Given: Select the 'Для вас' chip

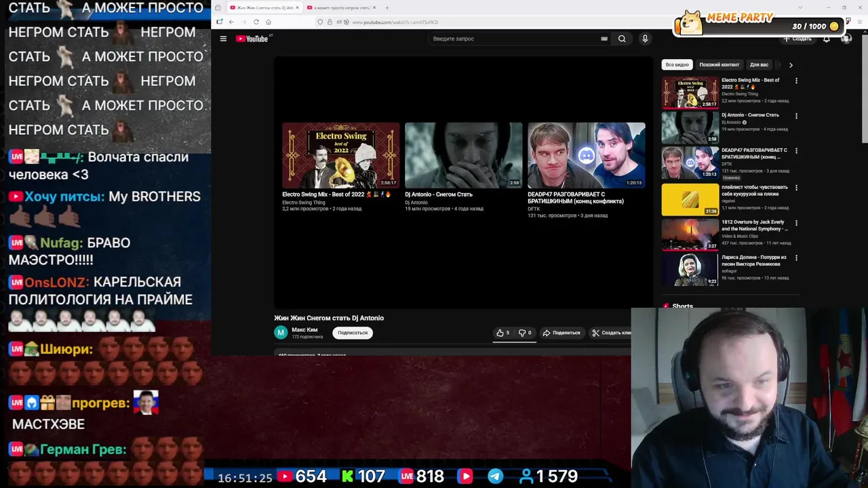Looking at the screenshot, I should pyautogui.click(x=759, y=65).
